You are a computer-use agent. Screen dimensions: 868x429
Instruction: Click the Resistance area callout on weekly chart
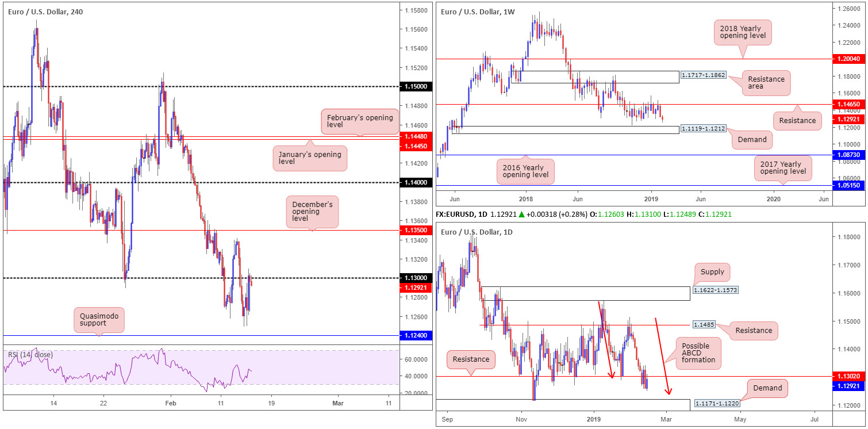pyautogui.click(x=766, y=83)
